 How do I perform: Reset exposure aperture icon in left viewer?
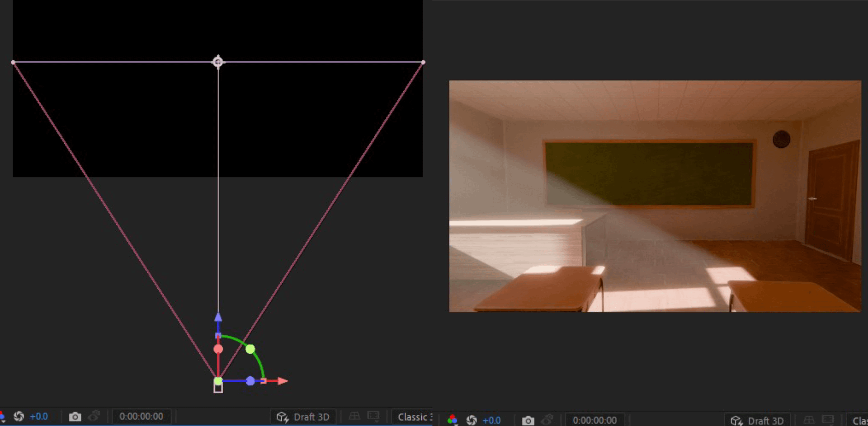pyautogui.click(x=19, y=417)
